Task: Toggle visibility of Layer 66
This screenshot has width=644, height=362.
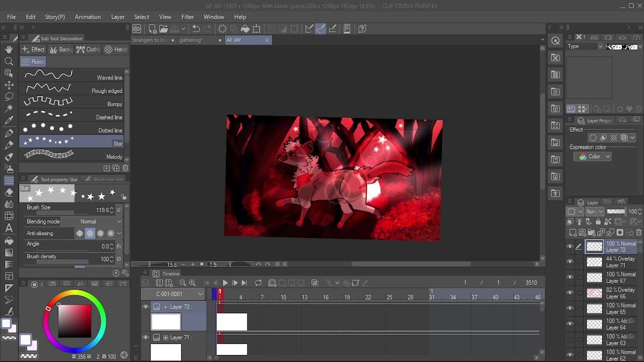Action: pyautogui.click(x=570, y=293)
